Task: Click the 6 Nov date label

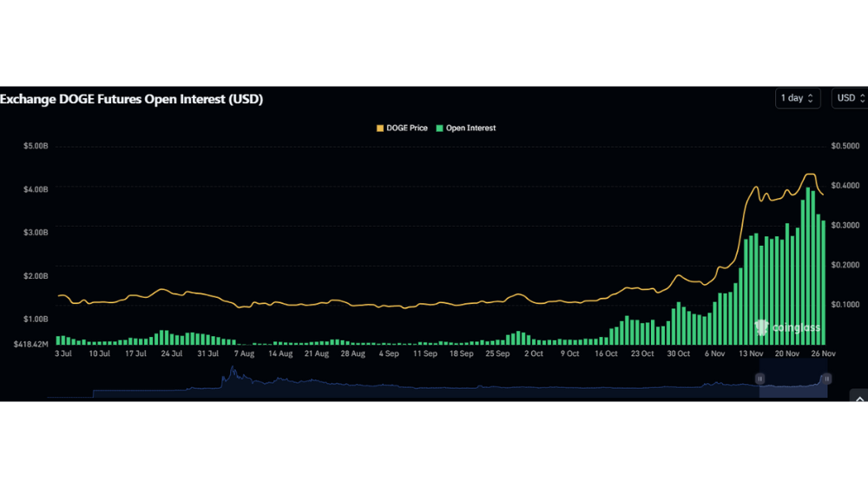Action: [714, 353]
